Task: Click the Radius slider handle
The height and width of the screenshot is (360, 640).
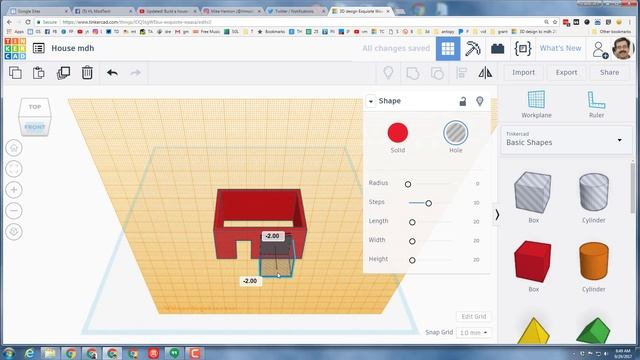Action: point(408,184)
